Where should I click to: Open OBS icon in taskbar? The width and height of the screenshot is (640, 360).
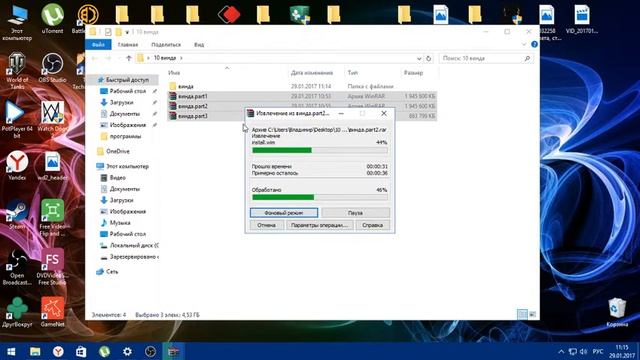click(150, 351)
